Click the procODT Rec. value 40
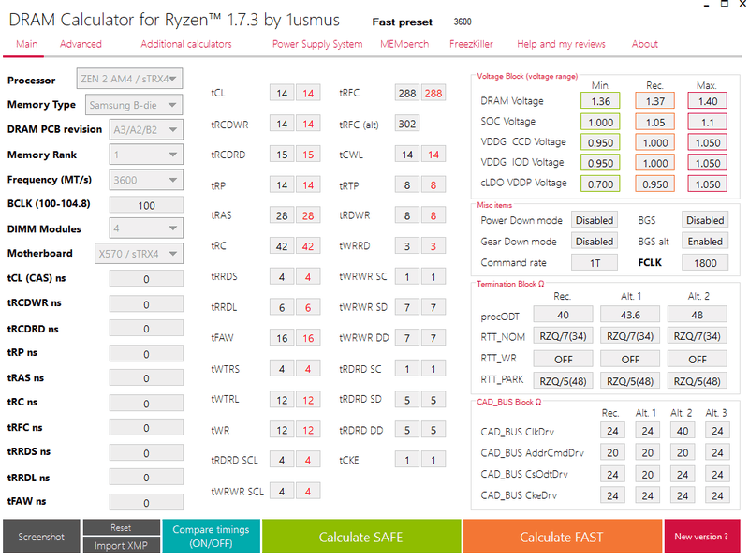 [x=563, y=315]
